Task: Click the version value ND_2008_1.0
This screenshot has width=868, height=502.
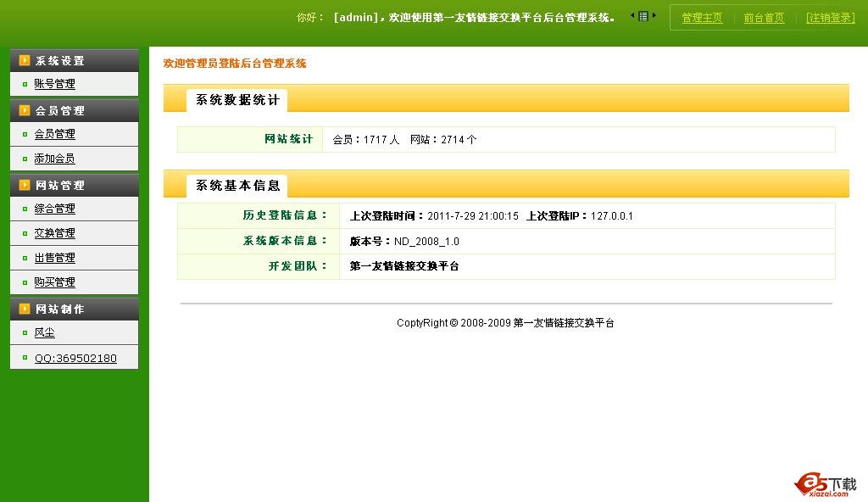Action: pyautogui.click(x=426, y=242)
